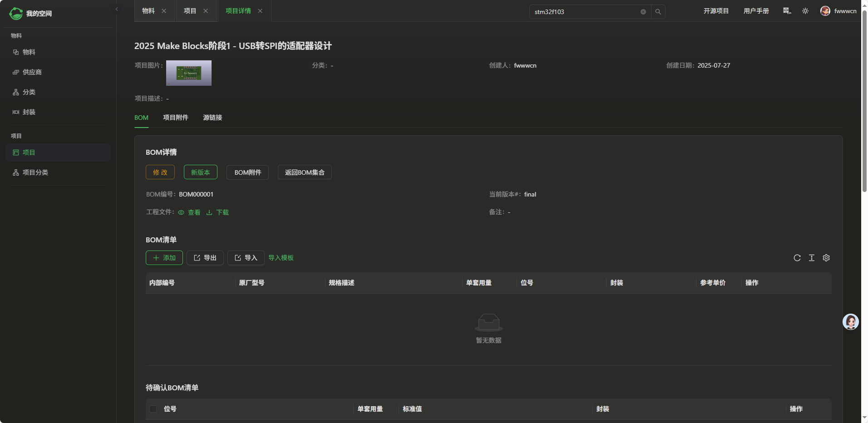Viewport: 868px width, 423px height.
Task: Open the 导入模板 link
Action: coord(281,258)
